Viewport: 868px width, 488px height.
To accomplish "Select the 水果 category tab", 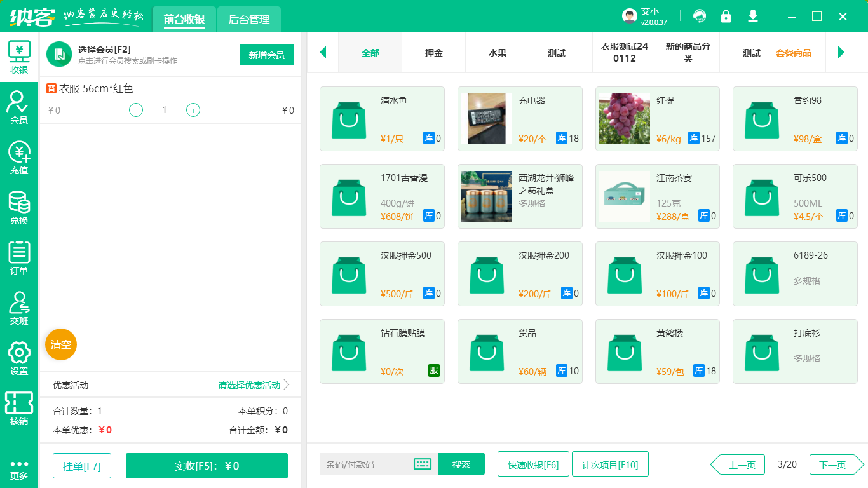I will pyautogui.click(x=496, y=53).
